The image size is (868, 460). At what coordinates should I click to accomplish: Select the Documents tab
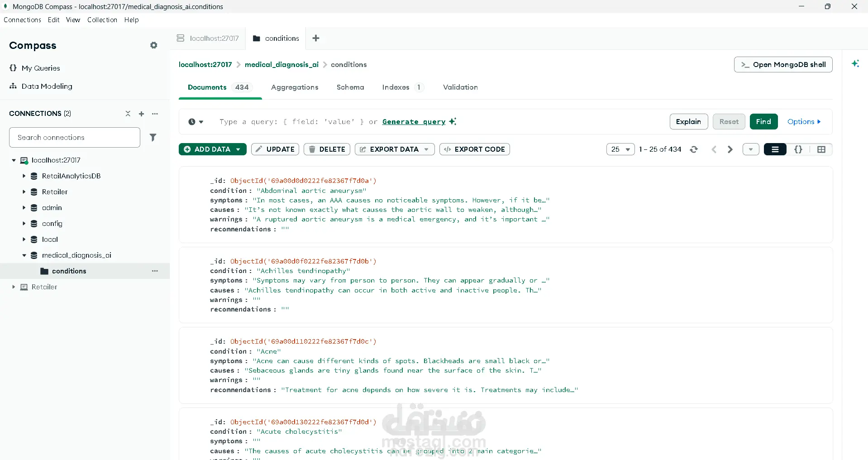point(219,87)
